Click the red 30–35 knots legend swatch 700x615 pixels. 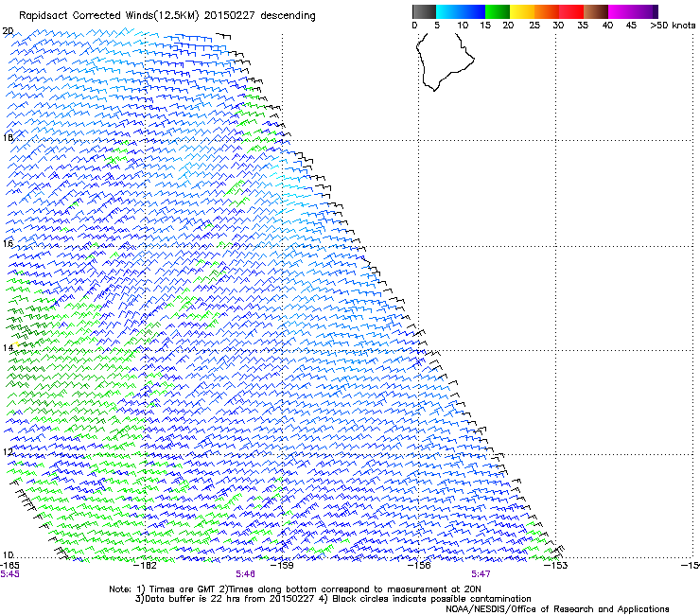(571, 11)
